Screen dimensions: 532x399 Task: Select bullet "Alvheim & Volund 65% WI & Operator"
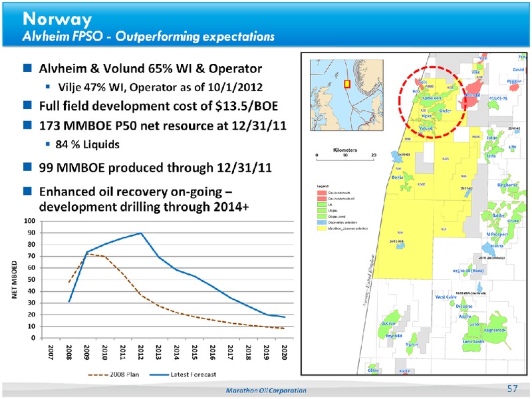[150, 68]
